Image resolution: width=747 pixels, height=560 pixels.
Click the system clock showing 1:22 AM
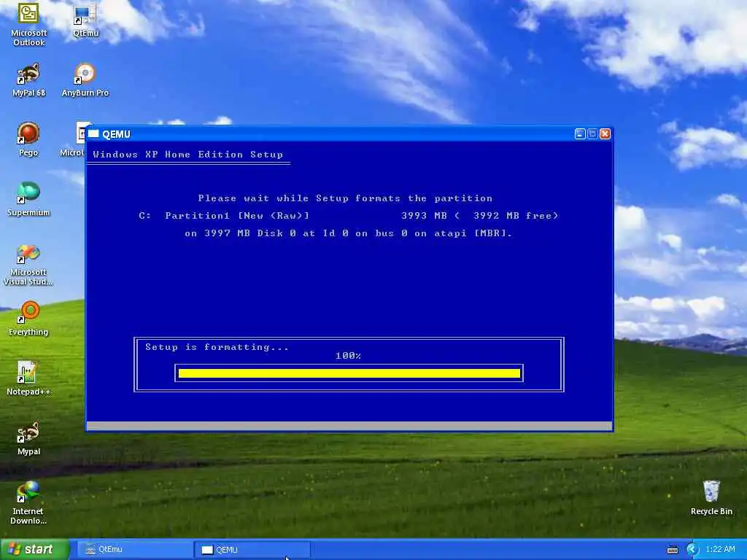coord(720,549)
